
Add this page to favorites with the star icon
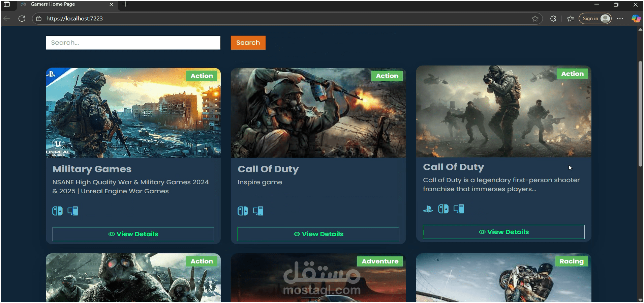pyautogui.click(x=535, y=19)
